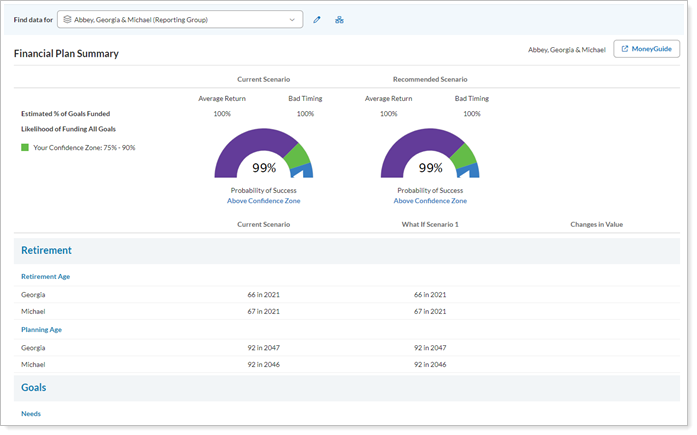Click the external link icon on MoneyGuide
The image size is (697, 435).
coord(624,49)
